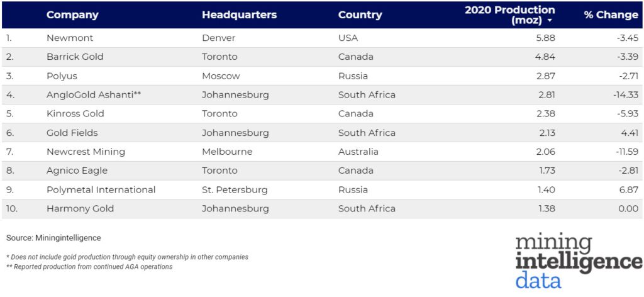Select the Barrick Gold row entry
Image resolution: width=644 pixels, height=297 pixels.
click(x=75, y=57)
